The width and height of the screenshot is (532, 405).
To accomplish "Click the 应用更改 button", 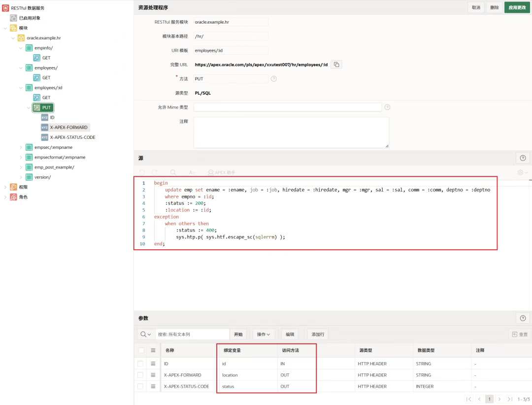I will (x=517, y=7).
